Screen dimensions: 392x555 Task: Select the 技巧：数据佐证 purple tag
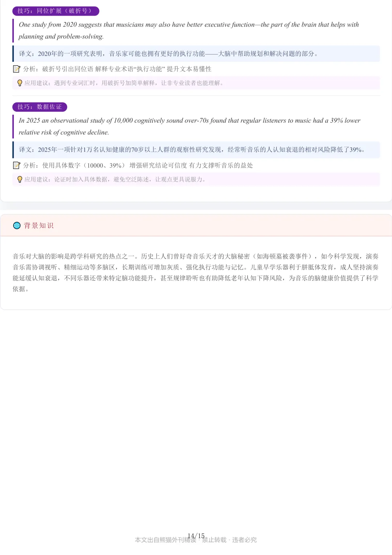point(40,107)
